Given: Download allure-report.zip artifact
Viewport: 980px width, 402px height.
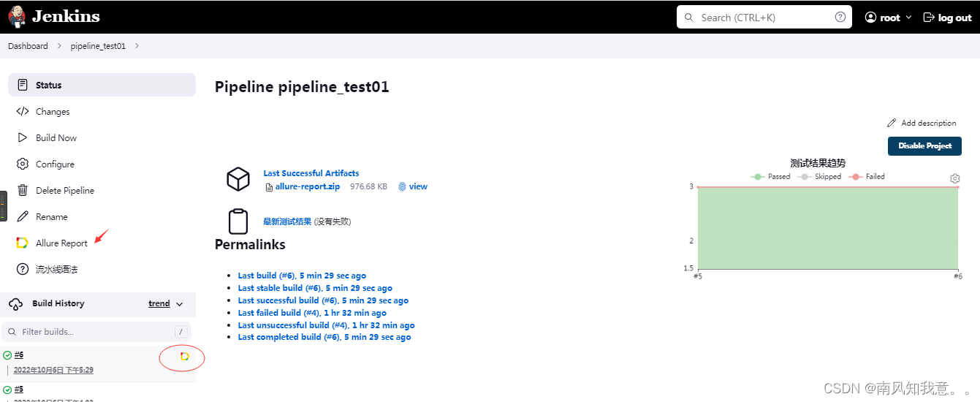Looking at the screenshot, I should coord(307,186).
